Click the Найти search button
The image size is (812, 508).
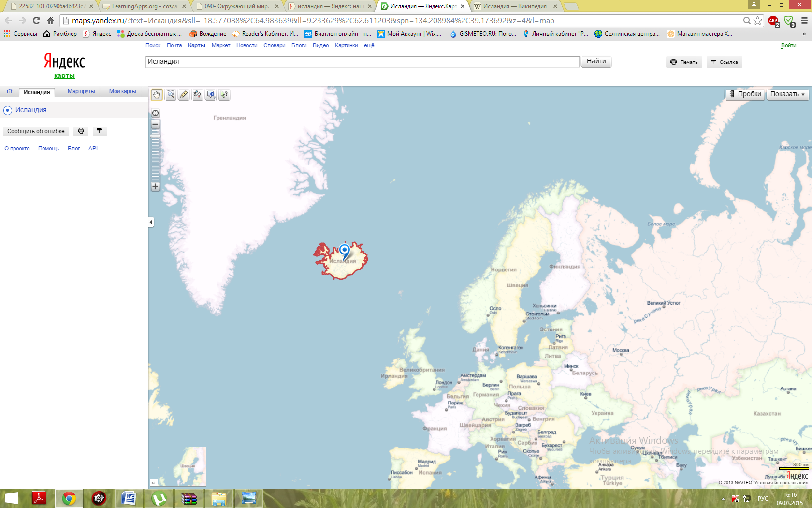click(x=596, y=61)
